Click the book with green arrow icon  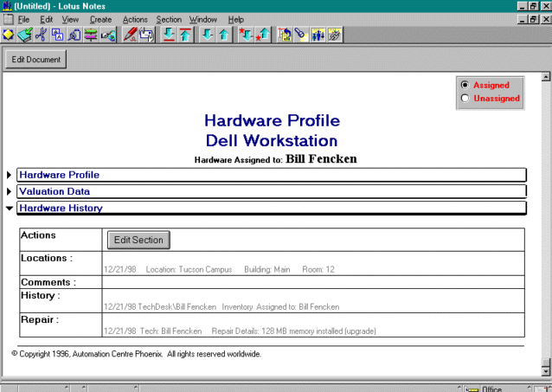tap(24, 35)
